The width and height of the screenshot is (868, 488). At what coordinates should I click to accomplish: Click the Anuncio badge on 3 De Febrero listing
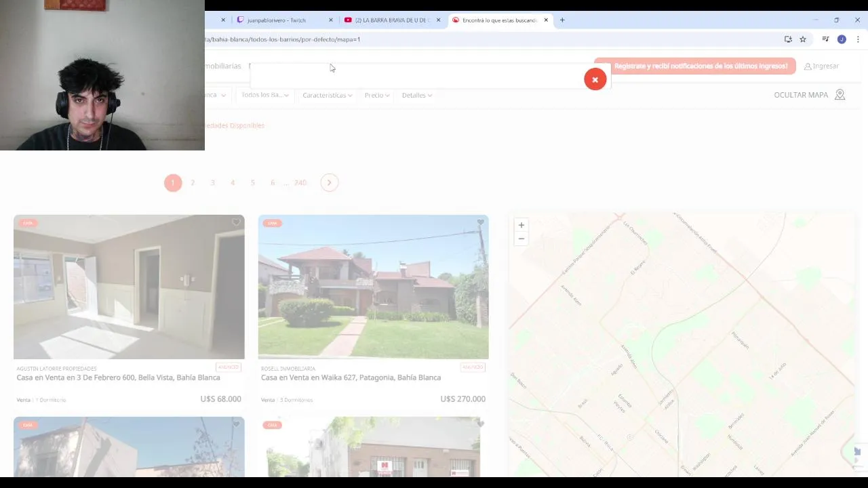pos(229,367)
